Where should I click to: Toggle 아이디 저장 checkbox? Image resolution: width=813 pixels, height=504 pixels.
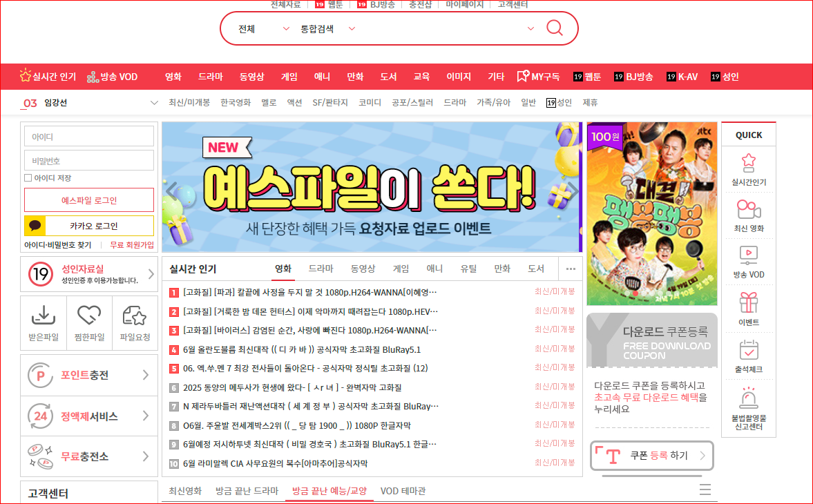pyautogui.click(x=28, y=177)
